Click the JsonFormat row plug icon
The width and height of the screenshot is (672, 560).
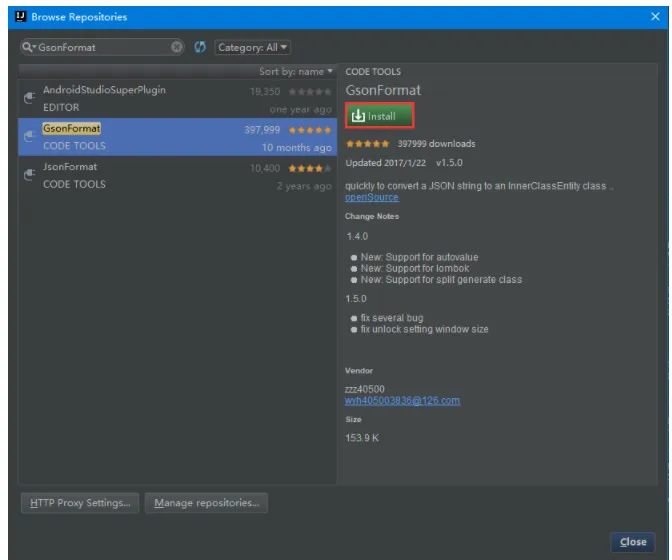point(29,175)
